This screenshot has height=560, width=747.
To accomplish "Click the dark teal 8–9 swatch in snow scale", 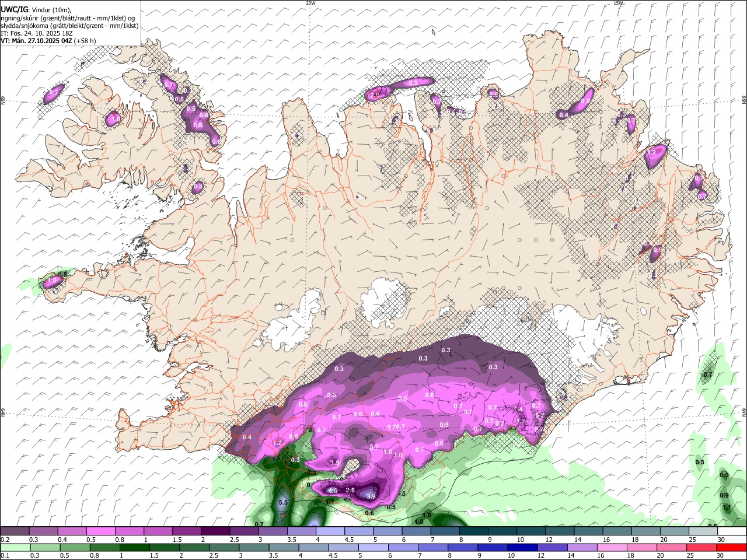I will coord(473,531).
